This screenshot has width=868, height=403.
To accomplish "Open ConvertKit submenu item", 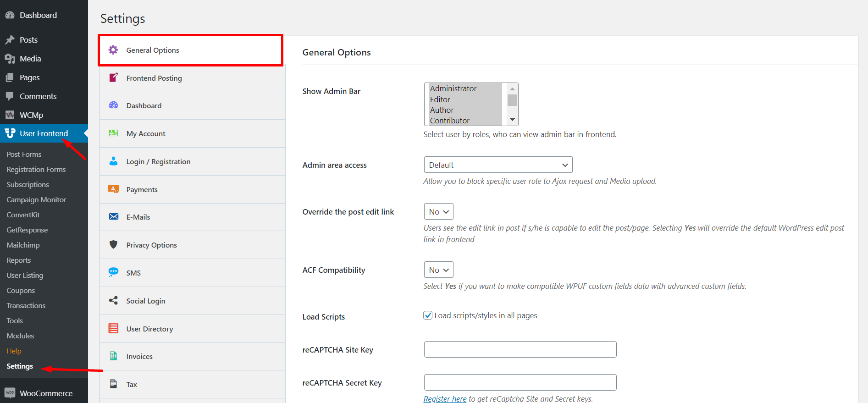I will [23, 215].
